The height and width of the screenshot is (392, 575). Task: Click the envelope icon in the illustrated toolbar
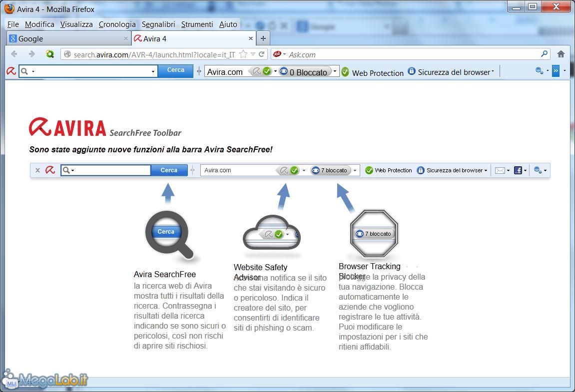(500, 170)
